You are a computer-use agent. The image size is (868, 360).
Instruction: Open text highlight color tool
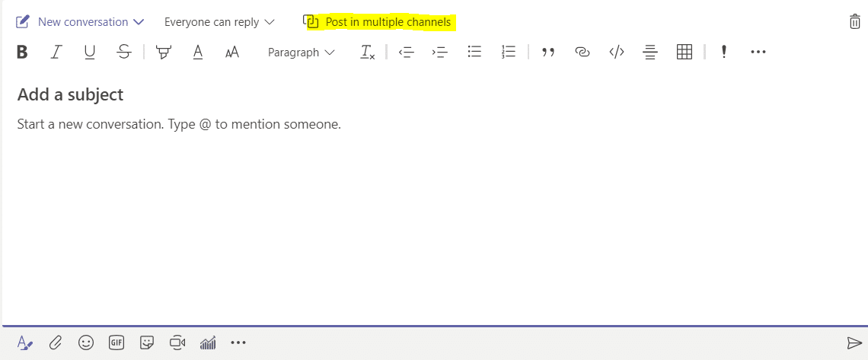click(x=163, y=52)
